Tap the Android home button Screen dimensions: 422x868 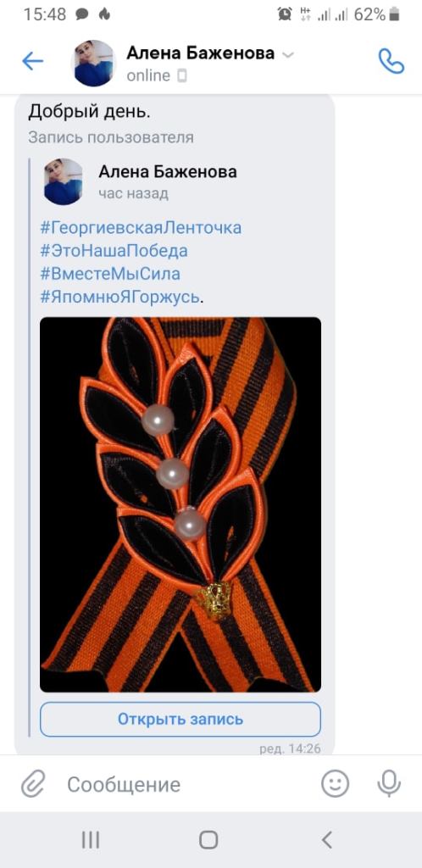(208, 840)
